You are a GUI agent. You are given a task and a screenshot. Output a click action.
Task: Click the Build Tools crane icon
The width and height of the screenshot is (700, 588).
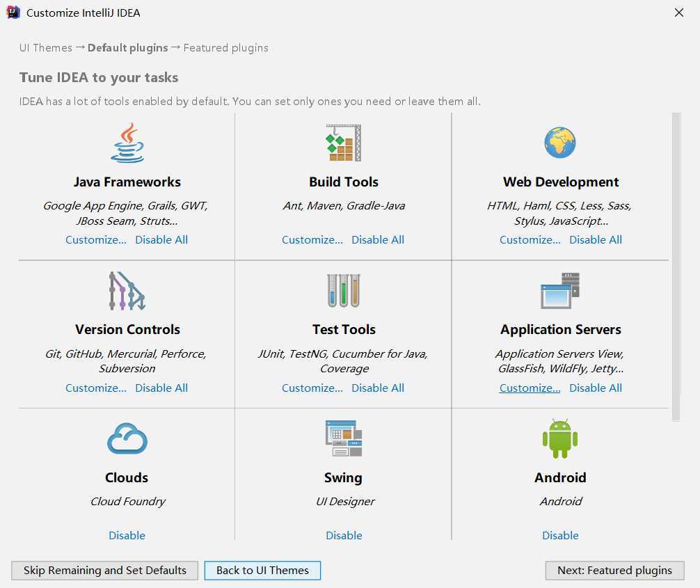click(x=343, y=143)
